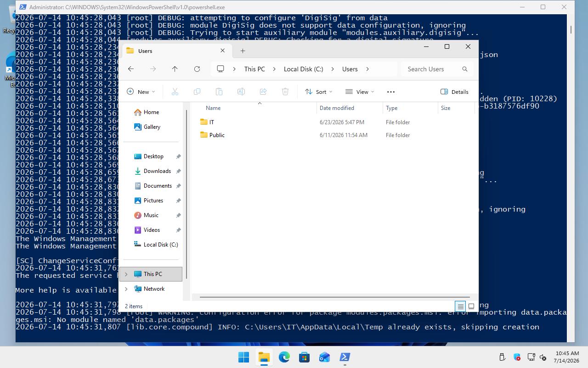Expand chevron between Local Disk and Users

(333, 69)
